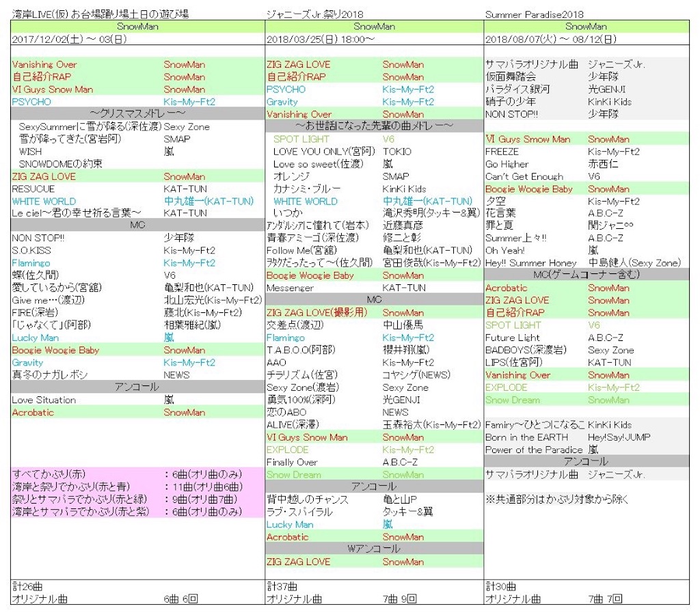Select '愛しているから(宮舘)' cell

click(x=57, y=288)
